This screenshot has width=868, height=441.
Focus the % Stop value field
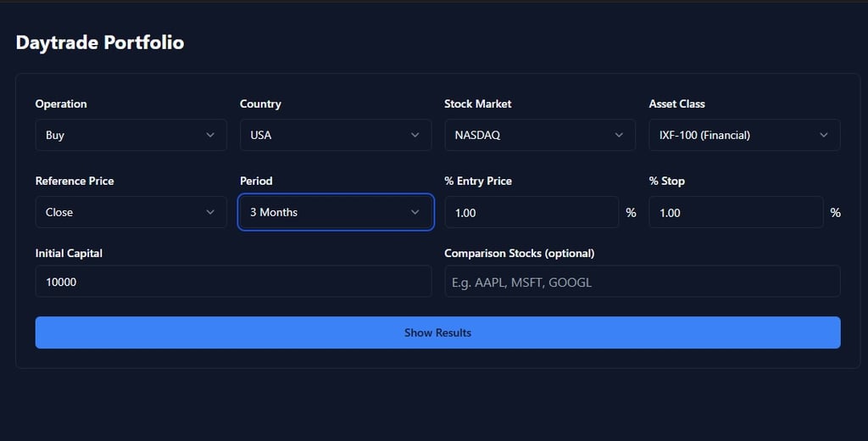click(736, 212)
